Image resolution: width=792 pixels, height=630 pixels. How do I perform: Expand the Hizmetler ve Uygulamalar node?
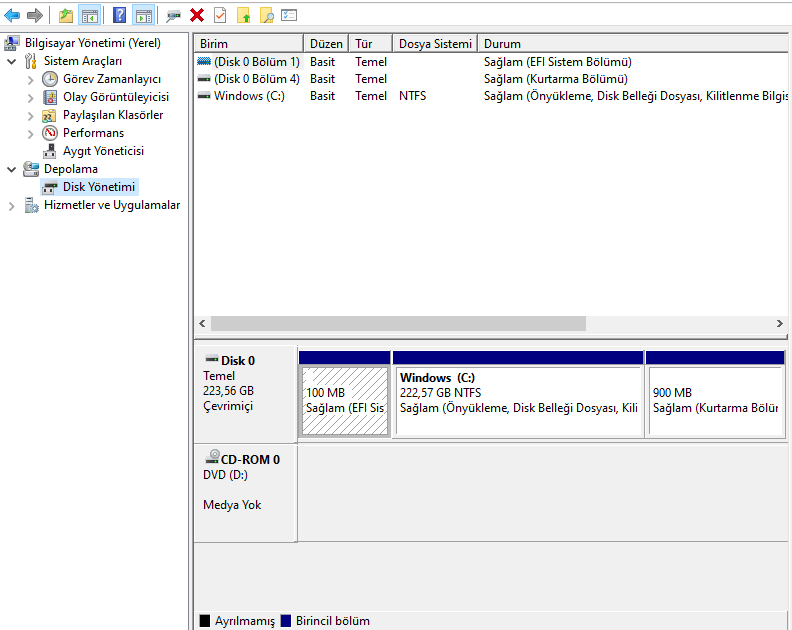pos(12,206)
